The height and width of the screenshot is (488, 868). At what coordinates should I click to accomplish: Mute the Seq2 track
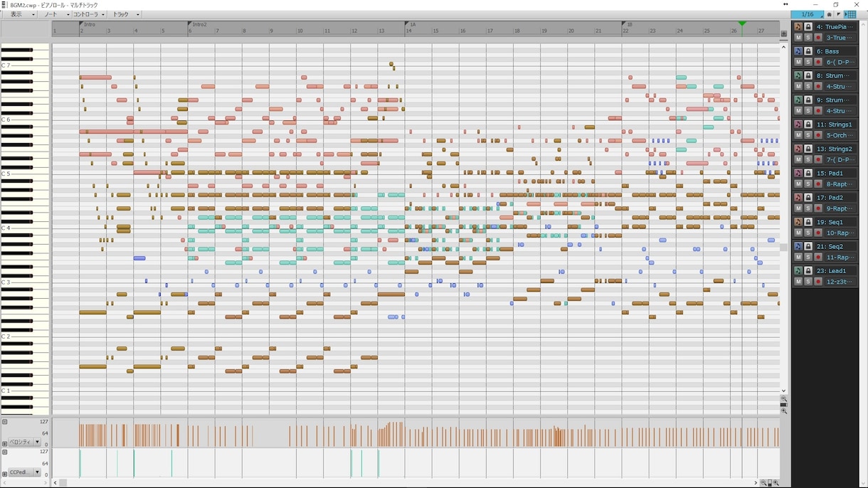click(x=798, y=257)
